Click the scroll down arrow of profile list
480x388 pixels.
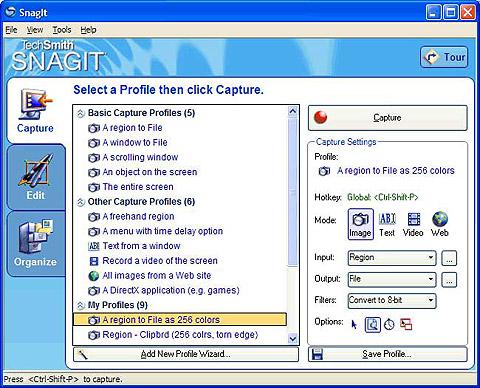tap(293, 339)
